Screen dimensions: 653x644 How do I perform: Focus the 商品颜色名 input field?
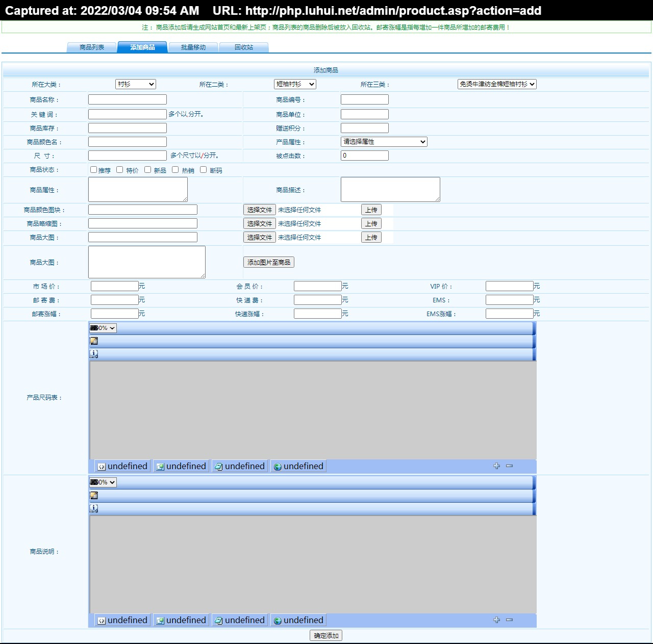click(128, 142)
